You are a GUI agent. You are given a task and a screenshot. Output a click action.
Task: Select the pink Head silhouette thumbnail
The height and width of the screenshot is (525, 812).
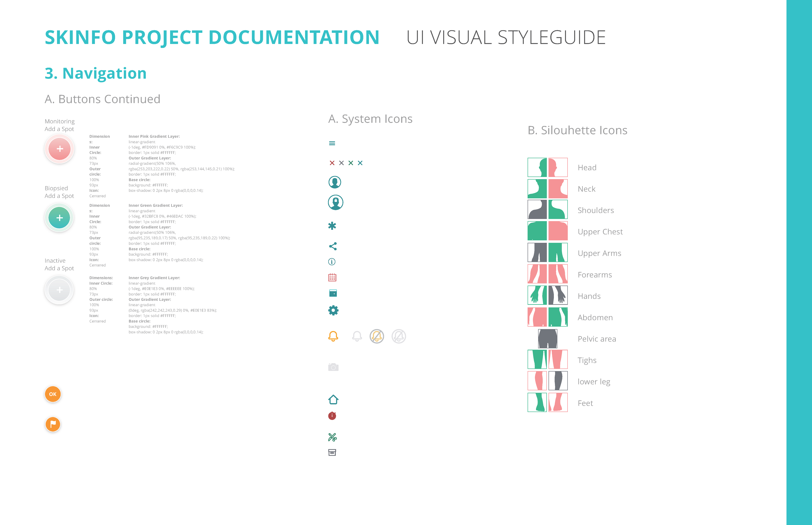tap(558, 167)
